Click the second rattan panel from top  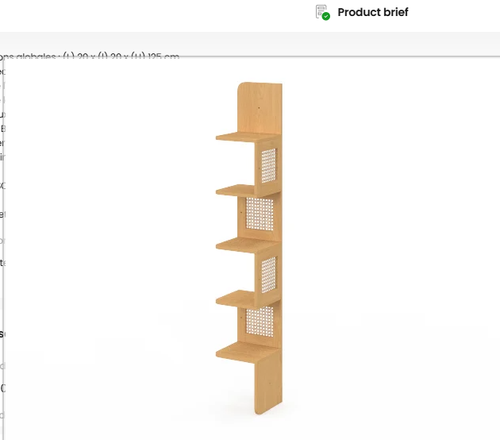click(259, 214)
